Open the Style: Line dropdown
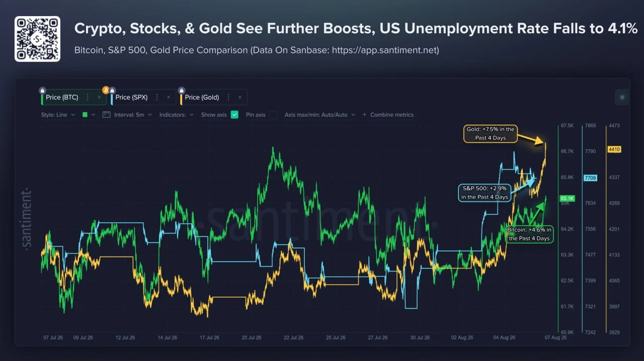The image size is (644, 361). (x=58, y=115)
